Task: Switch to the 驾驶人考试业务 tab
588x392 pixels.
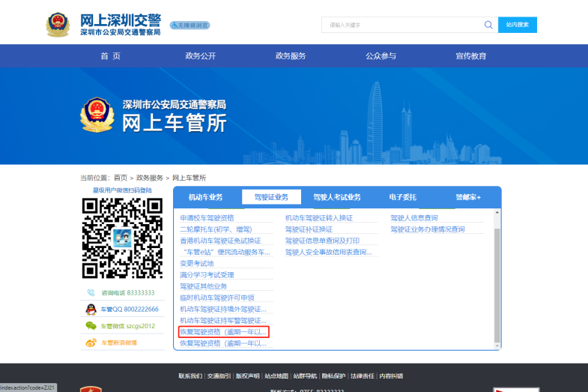Action: (x=336, y=197)
